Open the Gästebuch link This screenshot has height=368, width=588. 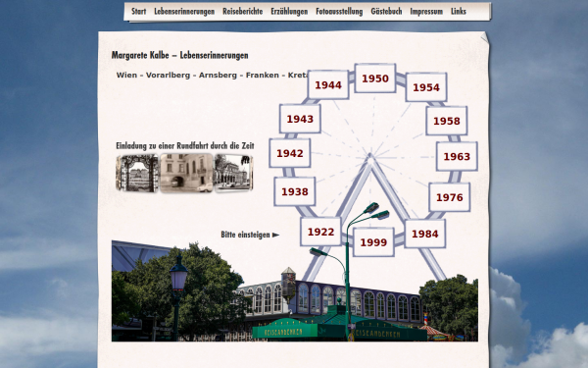386,11
